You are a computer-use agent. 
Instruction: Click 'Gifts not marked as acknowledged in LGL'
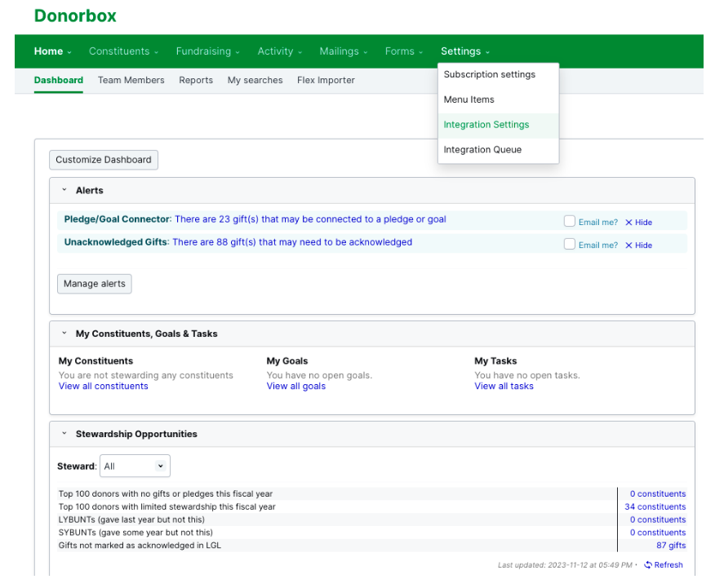coord(140,546)
